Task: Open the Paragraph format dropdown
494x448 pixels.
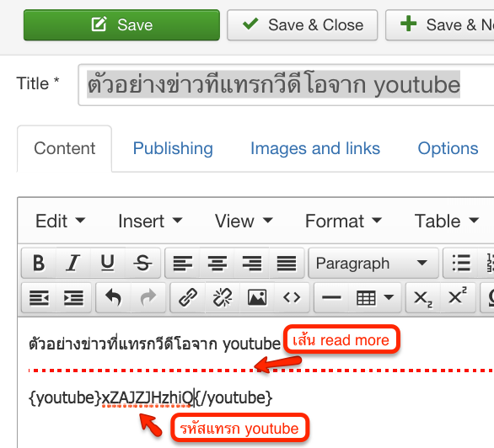Action: pos(373,263)
